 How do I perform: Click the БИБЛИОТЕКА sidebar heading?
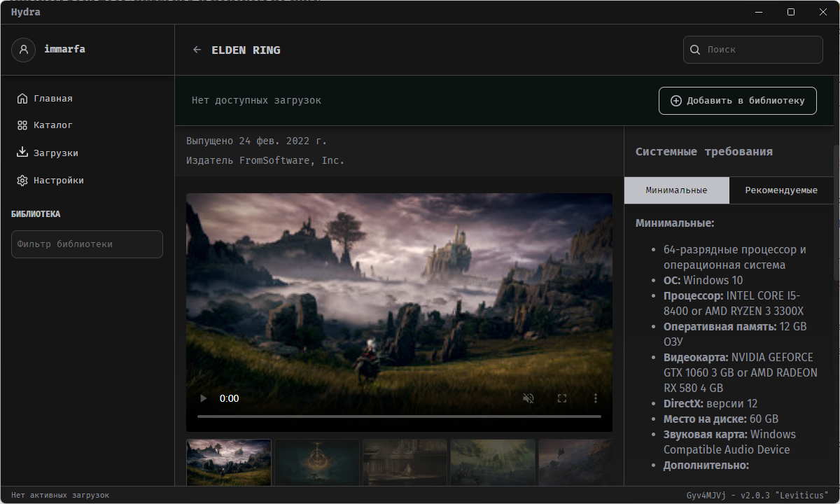click(x=36, y=214)
